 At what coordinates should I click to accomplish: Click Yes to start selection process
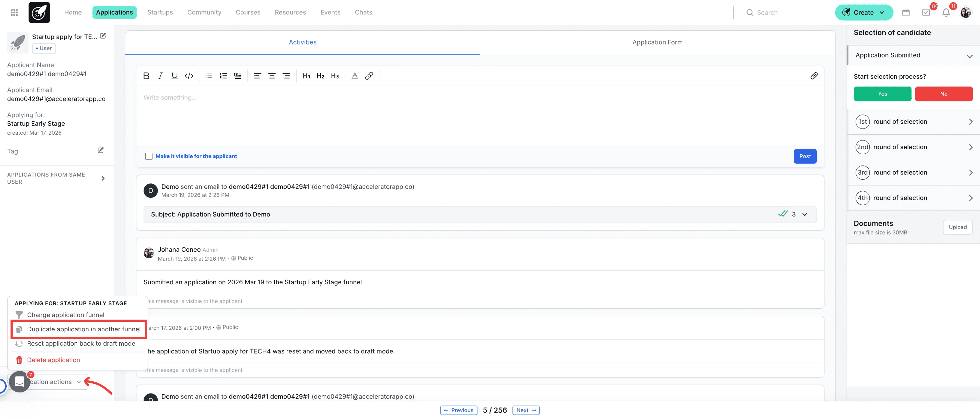coord(882,94)
